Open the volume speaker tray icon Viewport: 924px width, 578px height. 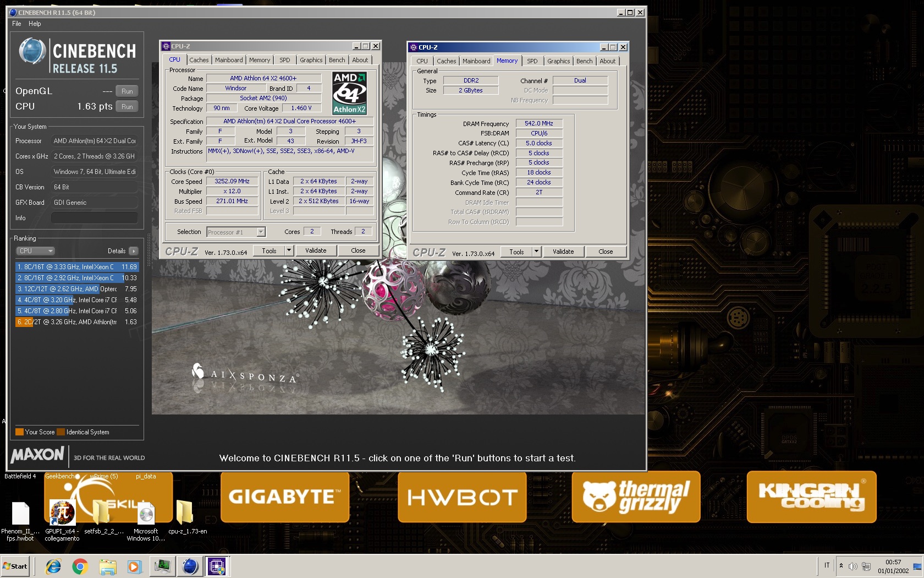pyautogui.click(x=853, y=566)
